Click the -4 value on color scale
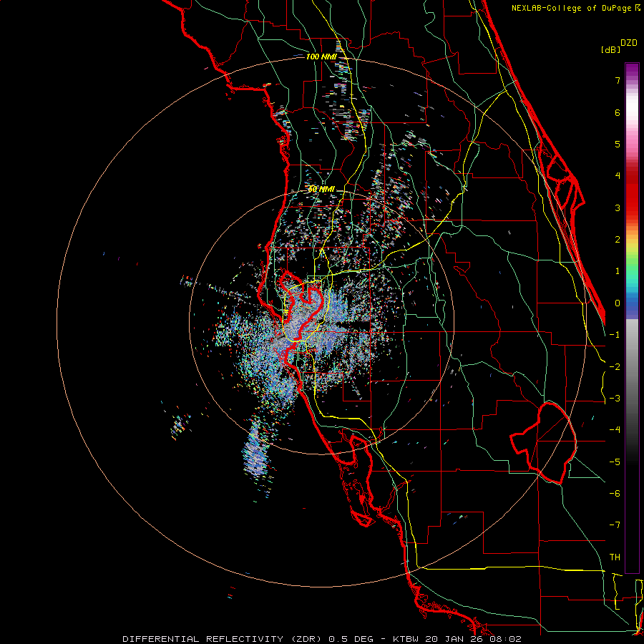The width and height of the screenshot is (644, 644). (x=615, y=430)
